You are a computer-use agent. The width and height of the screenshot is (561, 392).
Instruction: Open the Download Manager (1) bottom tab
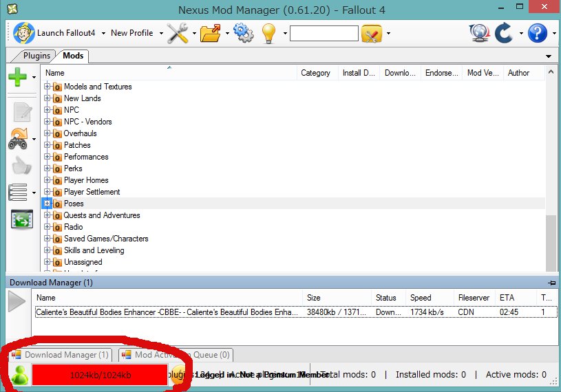tap(61, 355)
